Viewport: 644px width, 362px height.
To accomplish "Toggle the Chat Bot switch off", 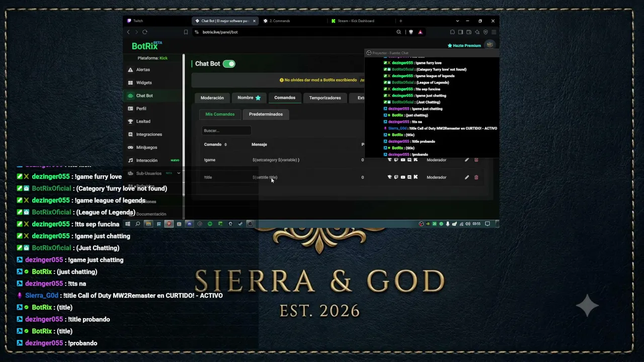I will coord(229,64).
